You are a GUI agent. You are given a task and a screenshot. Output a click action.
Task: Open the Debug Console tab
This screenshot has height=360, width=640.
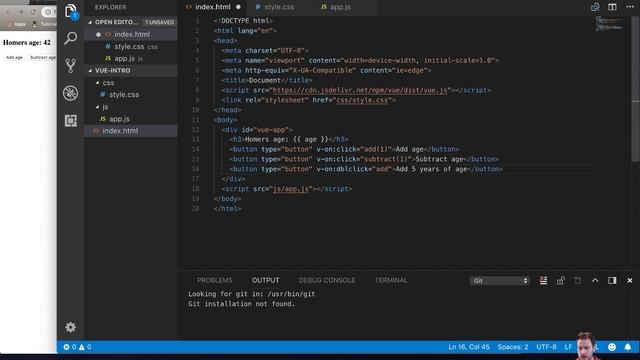[327, 280]
